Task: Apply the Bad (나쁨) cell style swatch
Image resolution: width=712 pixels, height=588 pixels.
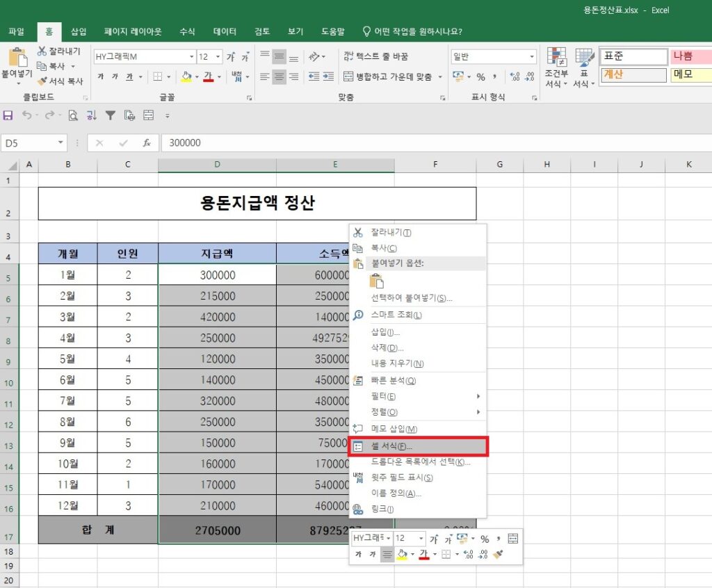Action: 690,56
